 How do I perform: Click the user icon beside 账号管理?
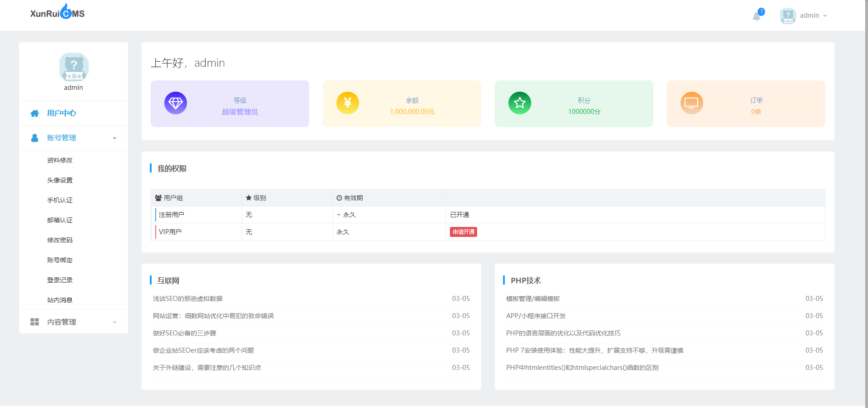click(x=35, y=138)
